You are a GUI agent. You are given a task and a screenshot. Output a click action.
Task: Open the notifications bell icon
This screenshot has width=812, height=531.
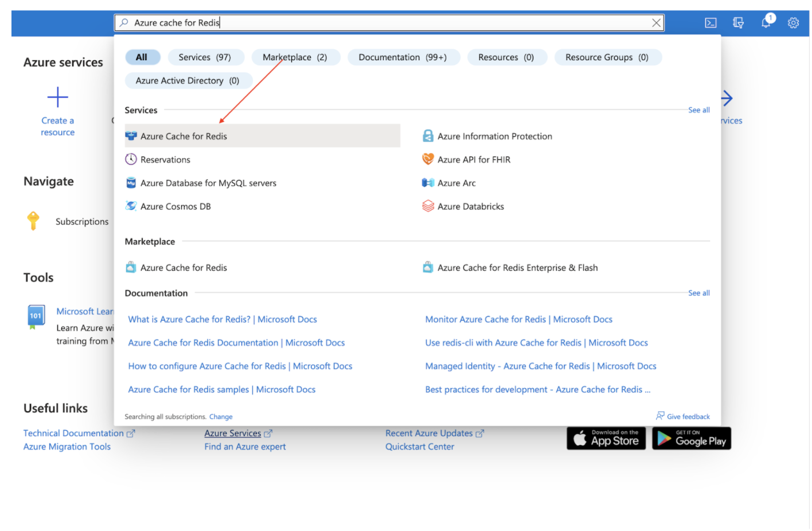pos(766,22)
